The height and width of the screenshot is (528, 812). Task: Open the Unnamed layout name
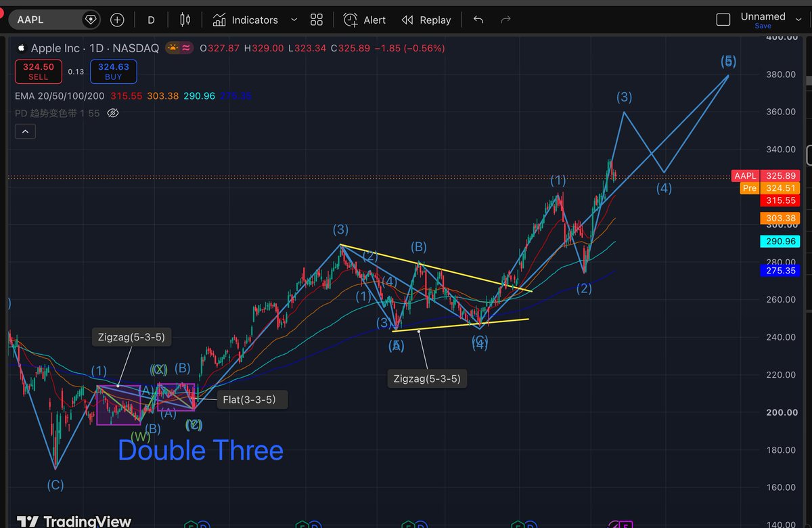[763, 16]
